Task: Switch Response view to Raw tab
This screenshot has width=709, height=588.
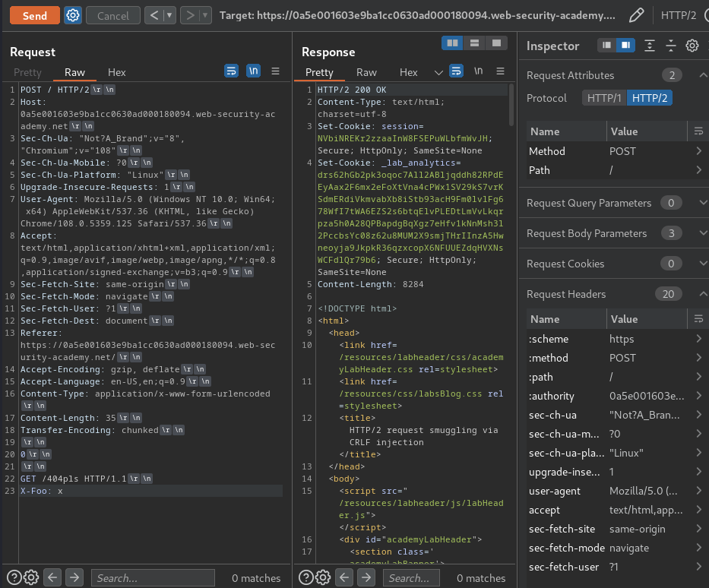Action: (x=366, y=72)
